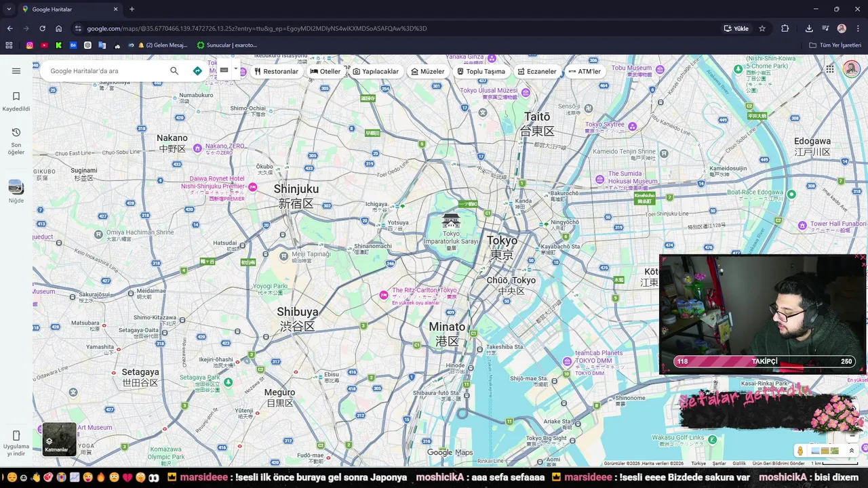Open the Google Haritalar tab
This screenshot has height=488, width=868.
pos(70,9)
